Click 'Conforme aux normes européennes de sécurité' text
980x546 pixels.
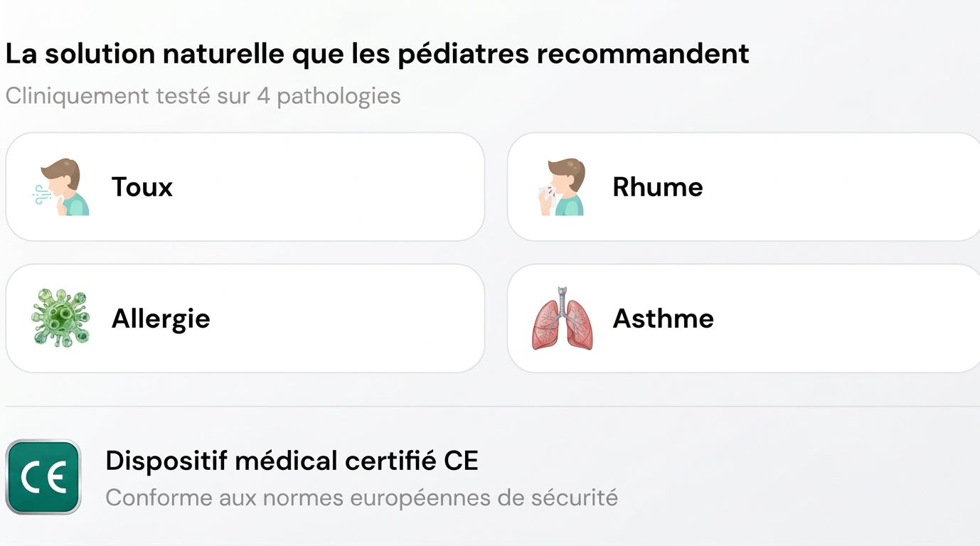click(361, 498)
